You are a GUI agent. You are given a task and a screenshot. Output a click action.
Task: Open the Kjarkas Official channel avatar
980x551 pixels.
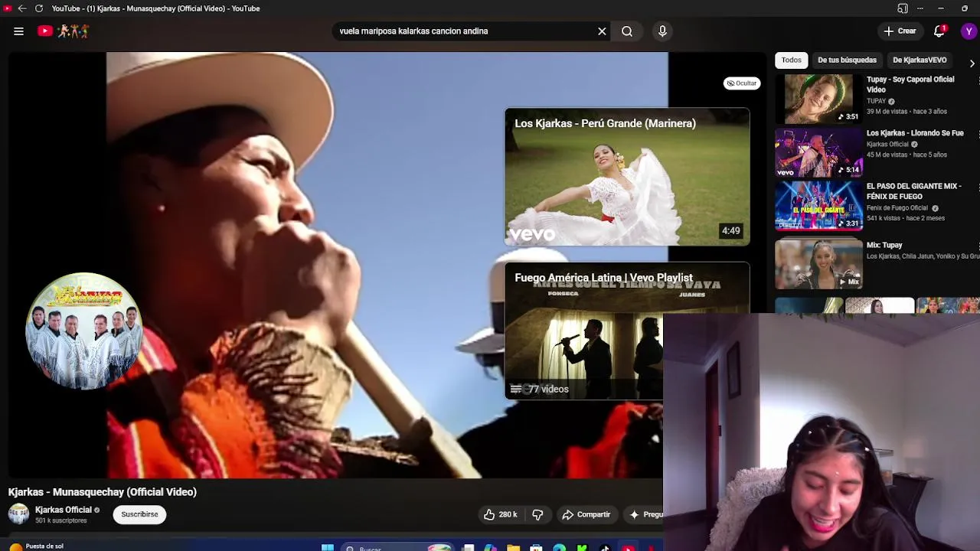click(x=18, y=514)
